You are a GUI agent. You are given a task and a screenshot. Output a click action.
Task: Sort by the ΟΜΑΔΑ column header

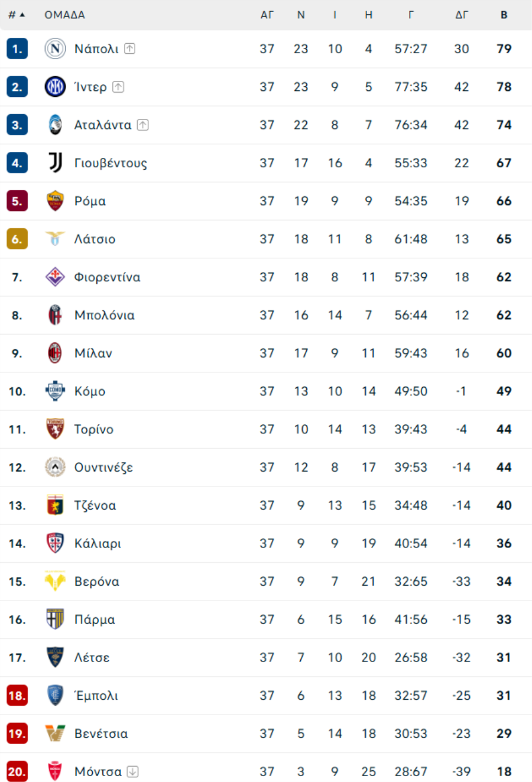[x=64, y=15]
